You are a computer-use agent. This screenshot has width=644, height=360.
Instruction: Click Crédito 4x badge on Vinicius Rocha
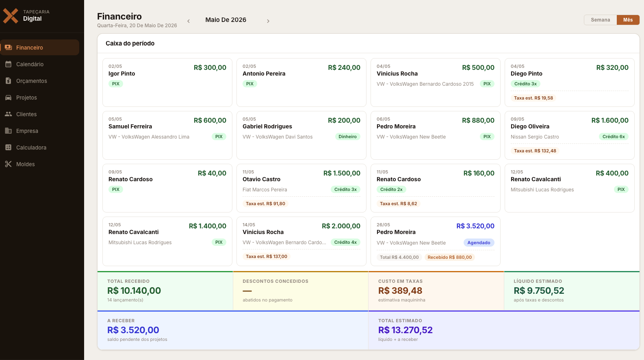click(x=345, y=242)
